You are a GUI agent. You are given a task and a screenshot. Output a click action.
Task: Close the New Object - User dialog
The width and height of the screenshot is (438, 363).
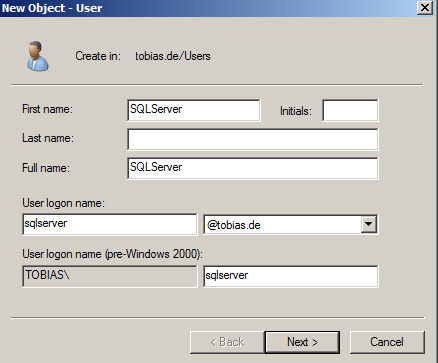pos(425,7)
